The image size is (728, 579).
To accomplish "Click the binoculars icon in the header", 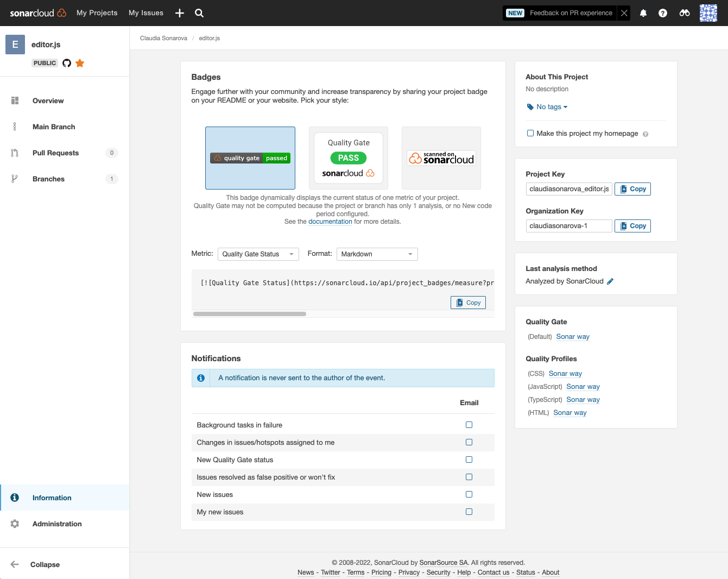I will click(x=685, y=13).
